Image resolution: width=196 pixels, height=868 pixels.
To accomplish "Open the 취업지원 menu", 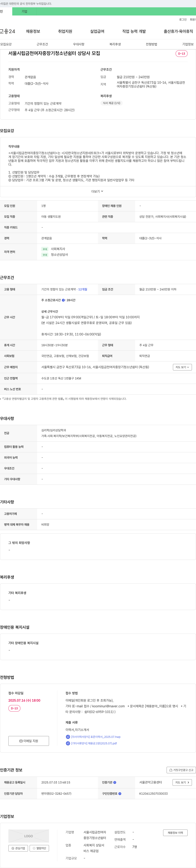I will [65, 31].
